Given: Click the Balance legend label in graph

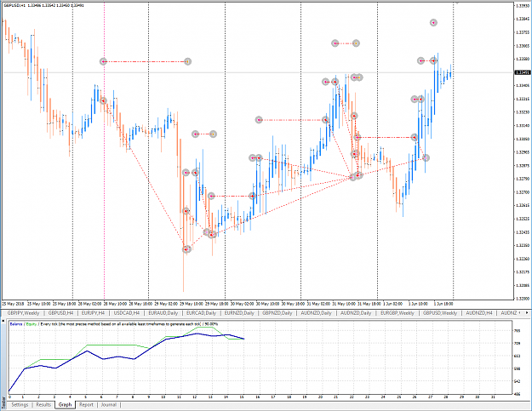Looking at the screenshot, I should [16, 324].
